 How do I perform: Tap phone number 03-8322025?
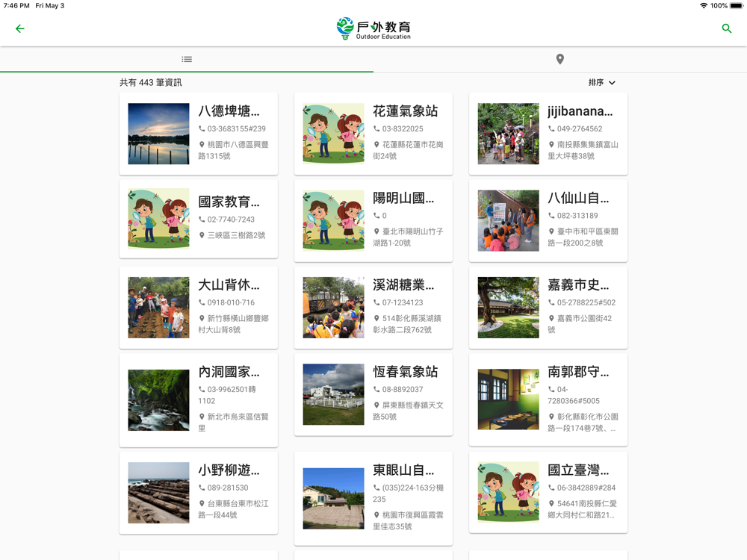pyautogui.click(x=403, y=128)
